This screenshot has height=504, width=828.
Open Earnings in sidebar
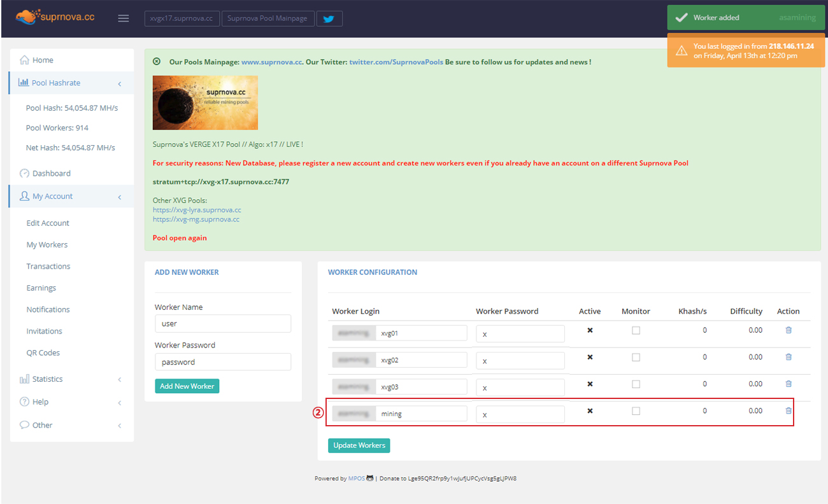point(41,288)
